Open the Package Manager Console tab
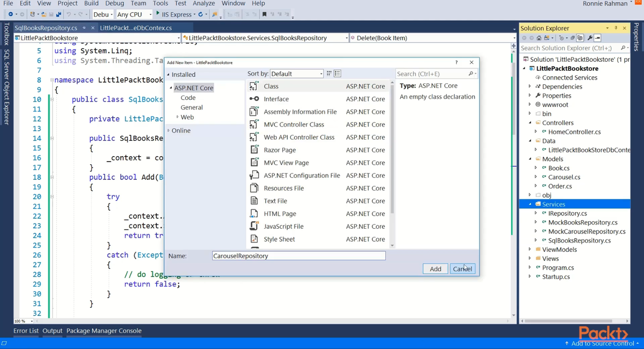Image resolution: width=644 pixels, height=349 pixels. (x=104, y=331)
